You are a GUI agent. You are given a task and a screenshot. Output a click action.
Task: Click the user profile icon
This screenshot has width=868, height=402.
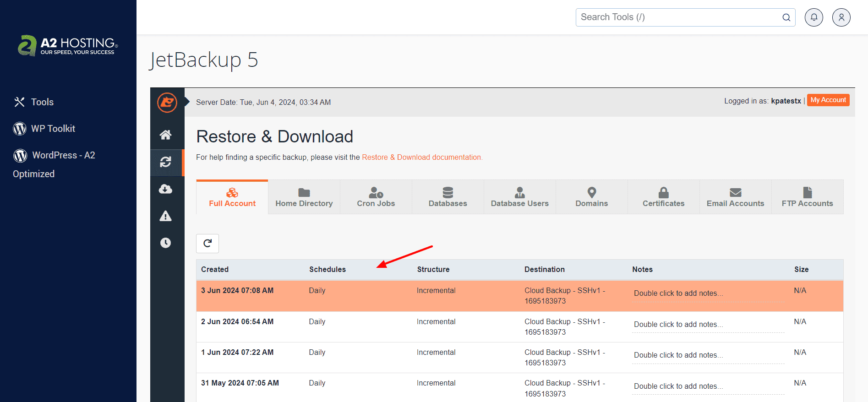841,17
